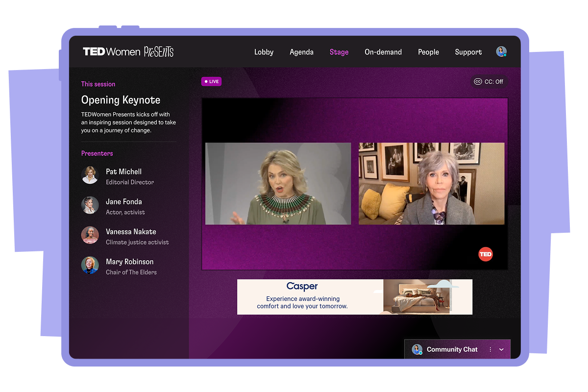
Task: Click the LIVE indicator badge
Action: (211, 81)
